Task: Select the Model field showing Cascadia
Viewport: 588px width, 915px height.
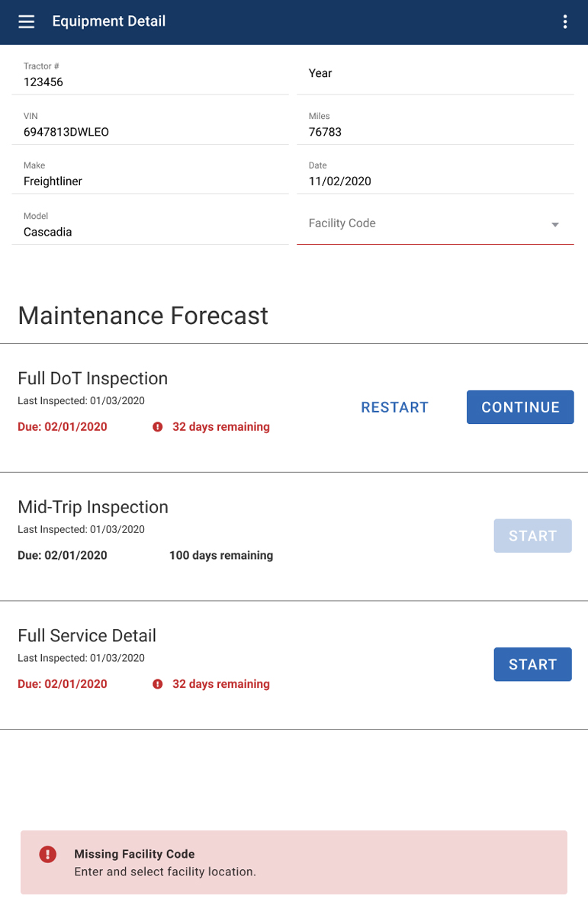Action: coord(150,232)
